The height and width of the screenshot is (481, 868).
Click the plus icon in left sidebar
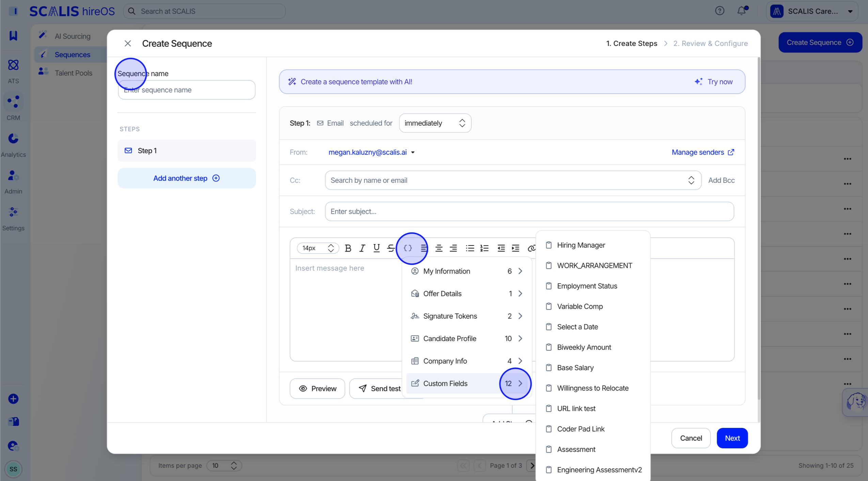point(13,399)
